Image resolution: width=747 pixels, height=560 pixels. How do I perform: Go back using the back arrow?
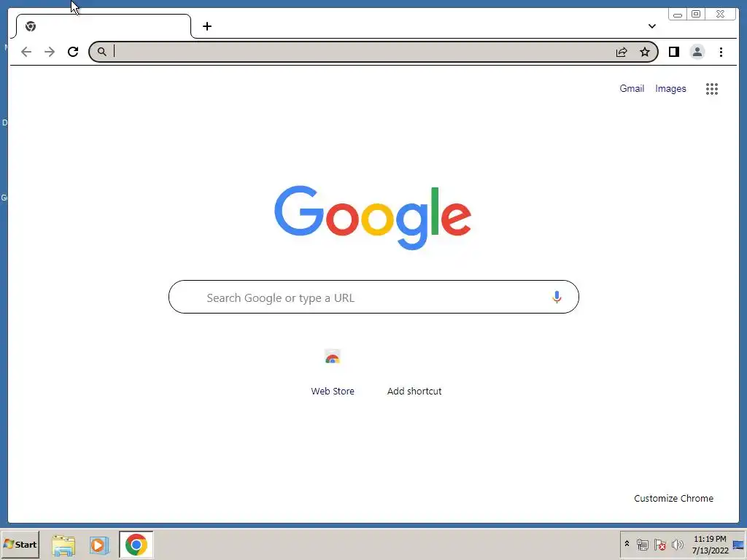26,52
